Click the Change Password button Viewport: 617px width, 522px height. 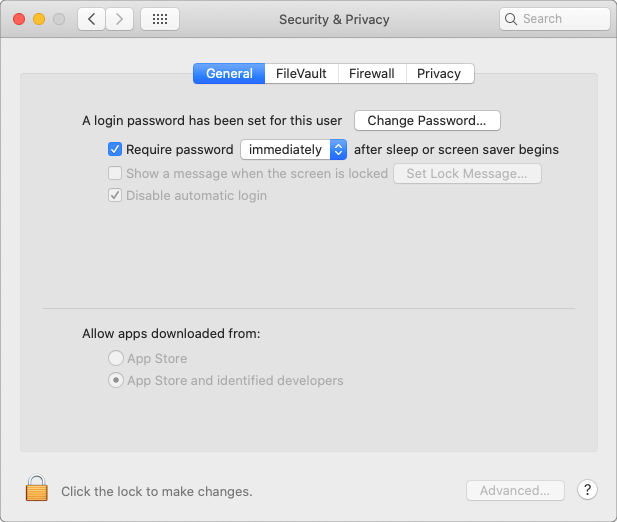[x=427, y=121]
